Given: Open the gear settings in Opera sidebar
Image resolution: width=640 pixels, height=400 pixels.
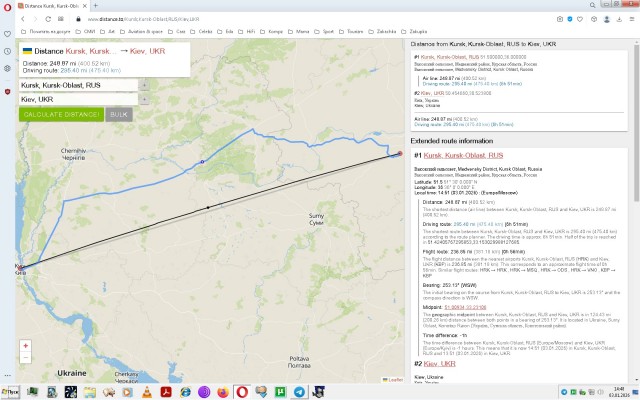Looking at the screenshot, I should coord(7,68).
